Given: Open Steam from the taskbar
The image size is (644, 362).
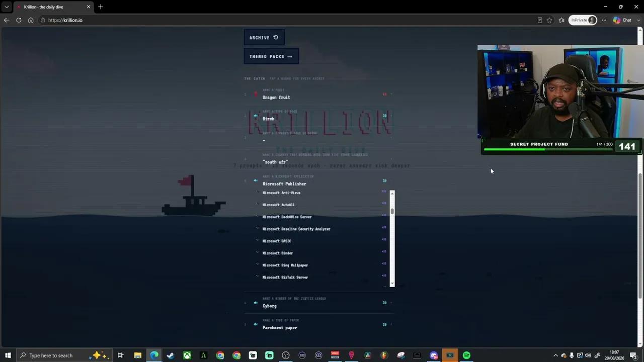Looking at the screenshot, I should 170,355.
